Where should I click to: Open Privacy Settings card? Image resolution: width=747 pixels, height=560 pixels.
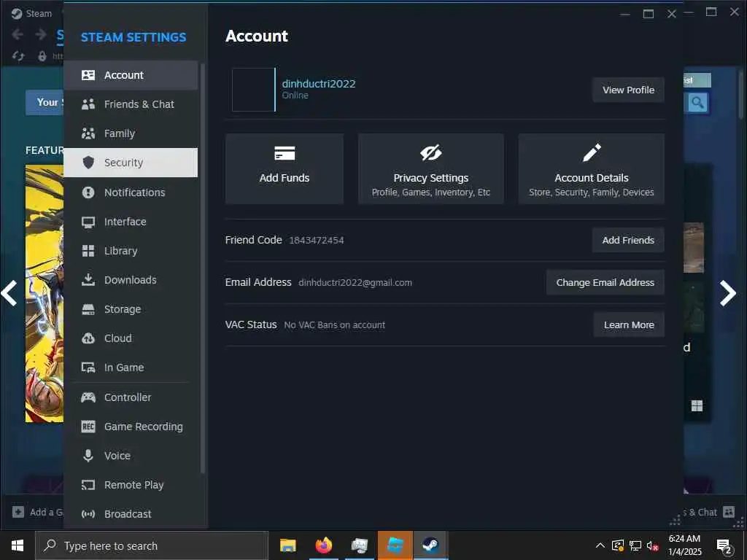pyautogui.click(x=430, y=168)
